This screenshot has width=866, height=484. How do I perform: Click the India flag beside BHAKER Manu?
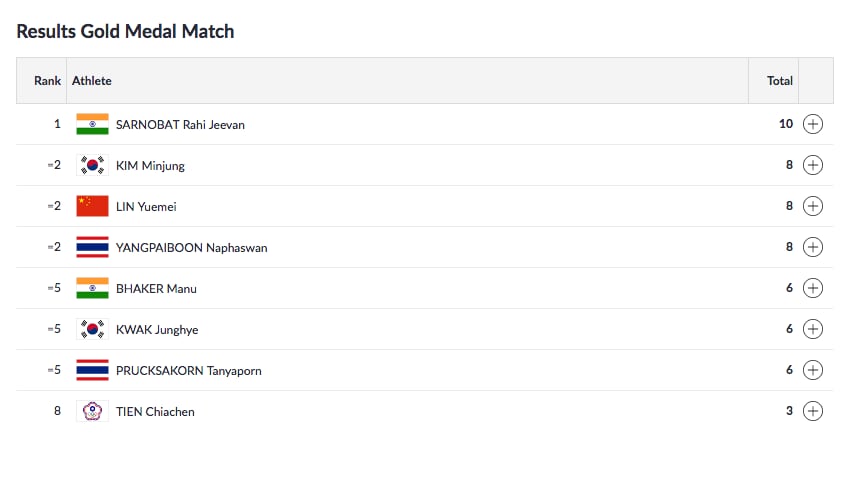click(x=92, y=288)
